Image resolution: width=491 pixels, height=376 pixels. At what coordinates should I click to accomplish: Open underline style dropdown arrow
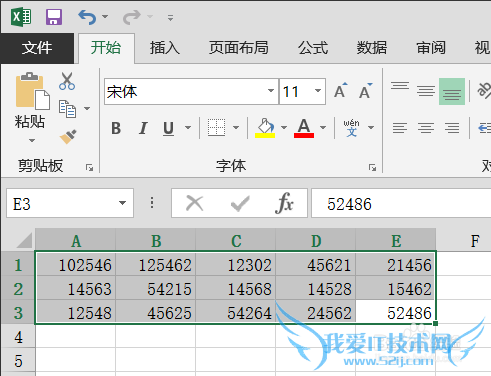[x=188, y=128]
